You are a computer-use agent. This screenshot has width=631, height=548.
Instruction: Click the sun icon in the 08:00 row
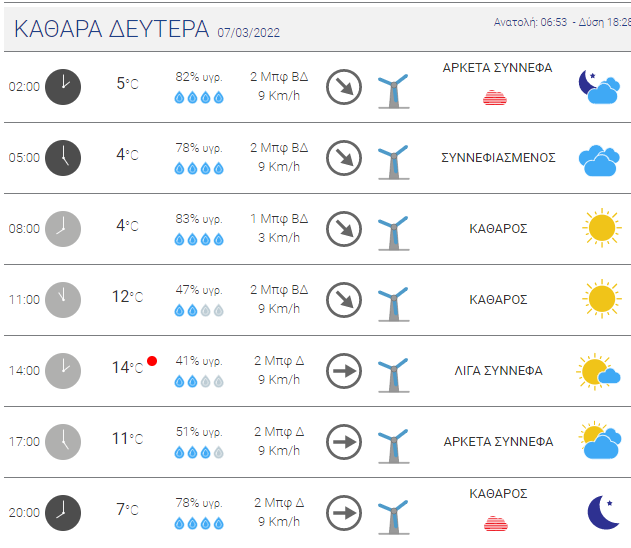pos(602,228)
